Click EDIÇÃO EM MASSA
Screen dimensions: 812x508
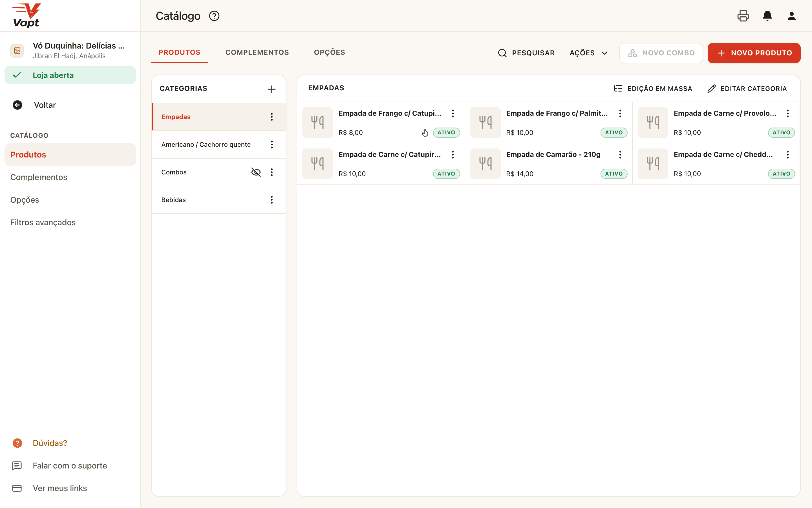pos(653,89)
